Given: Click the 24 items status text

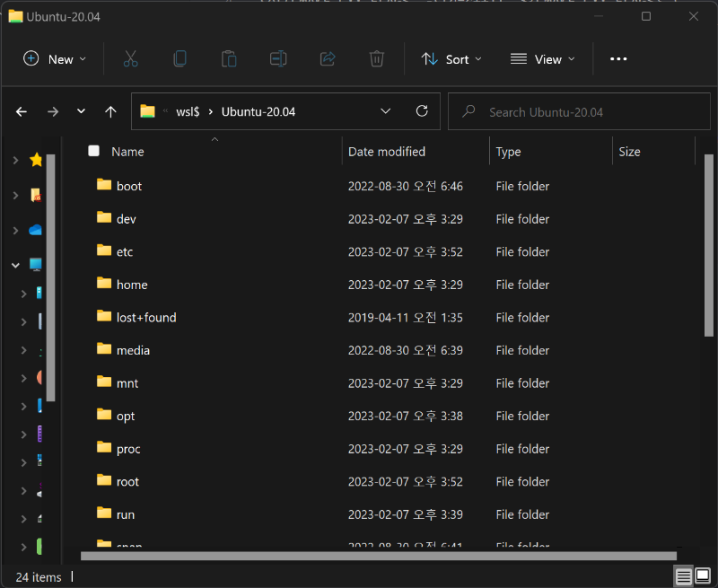Looking at the screenshot, I should click(39, 577).
